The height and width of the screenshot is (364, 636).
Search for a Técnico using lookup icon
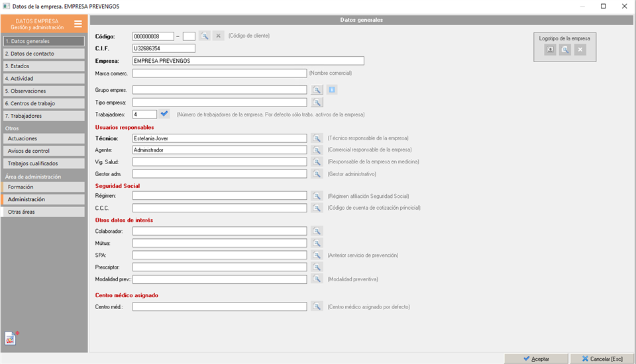pos(317,138)
